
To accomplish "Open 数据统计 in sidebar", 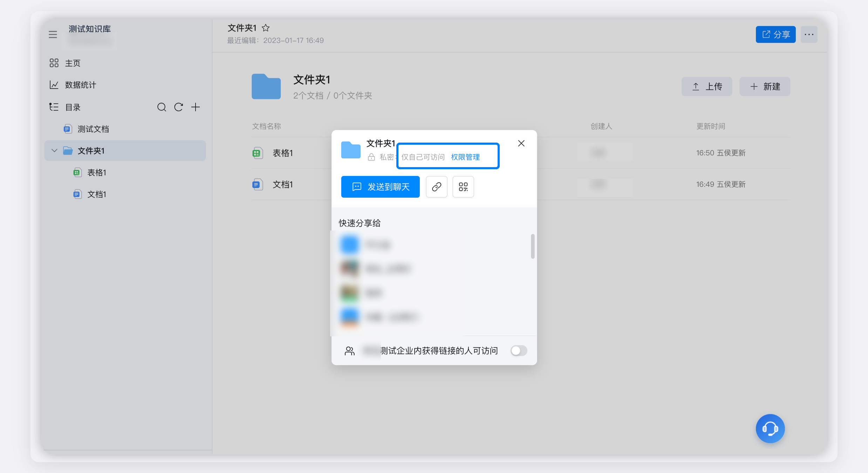I will pos(80,85).
